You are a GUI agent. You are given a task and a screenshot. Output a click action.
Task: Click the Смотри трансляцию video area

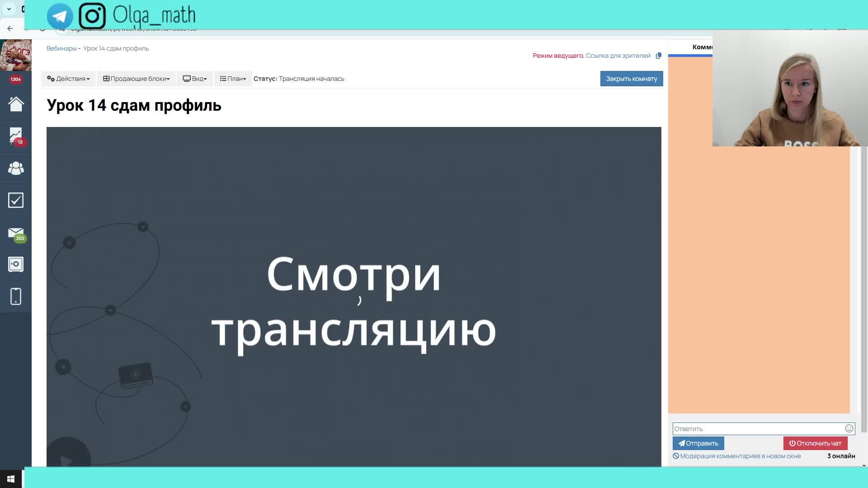(x=354, y=296)
